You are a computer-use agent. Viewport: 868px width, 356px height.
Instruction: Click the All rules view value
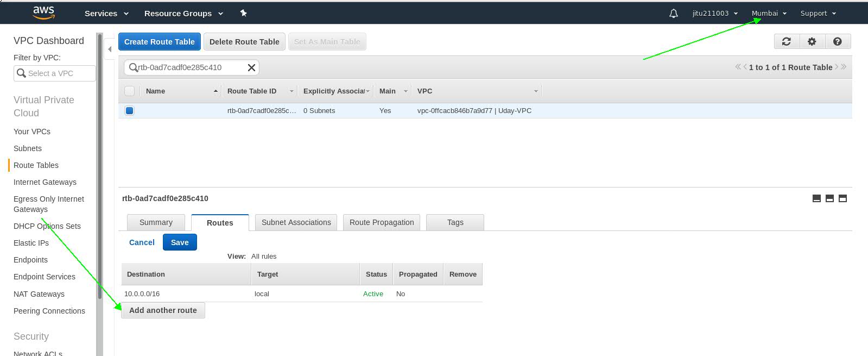(x=264, y=256)
